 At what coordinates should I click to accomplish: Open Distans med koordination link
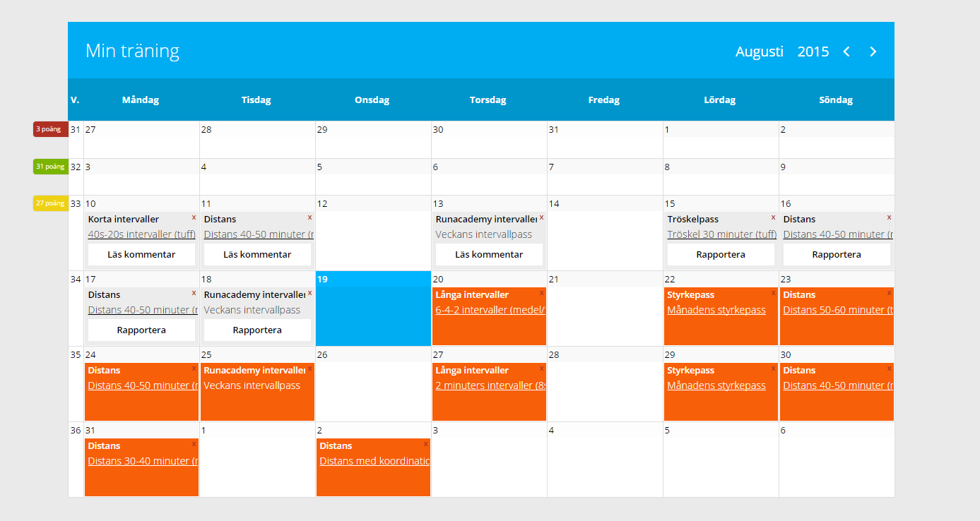[x=374, y=461]
